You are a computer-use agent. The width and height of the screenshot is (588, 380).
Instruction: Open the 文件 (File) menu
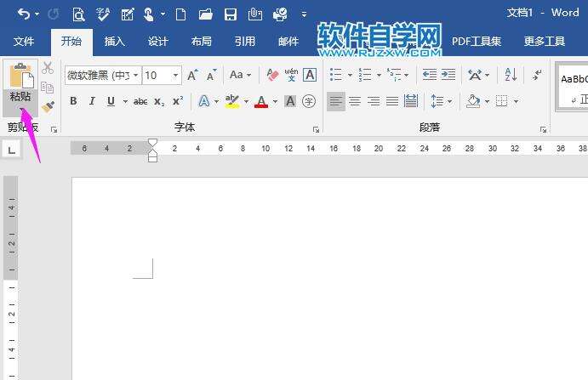[24, 41]
